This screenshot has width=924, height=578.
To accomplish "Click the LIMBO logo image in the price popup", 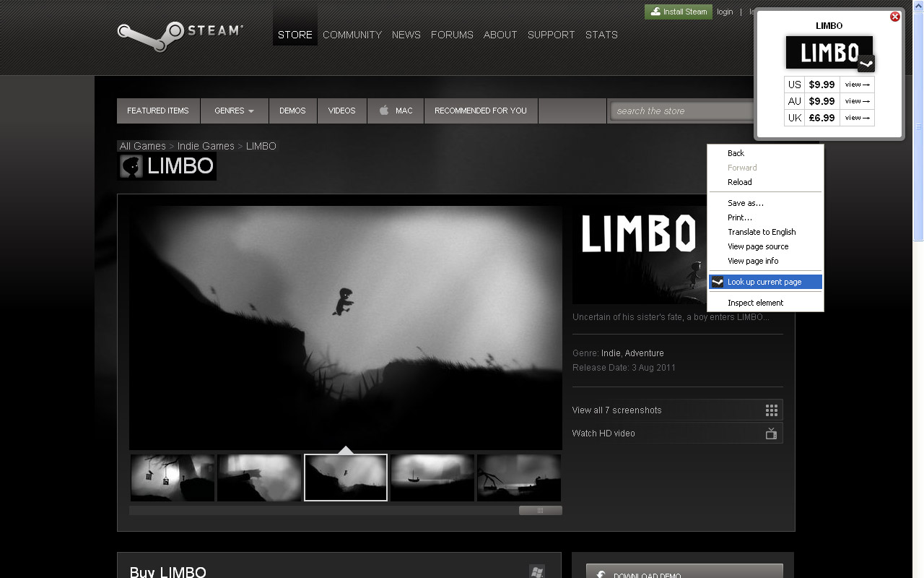I will 829,53.
